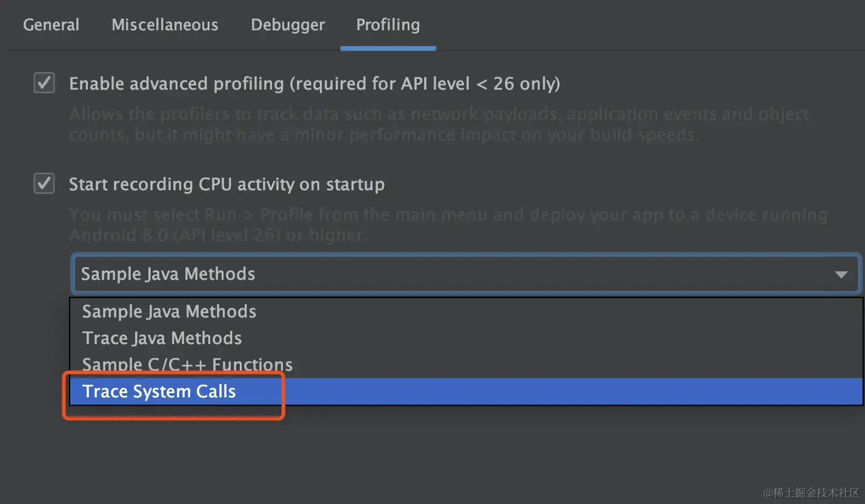Open the Miscellaneous tab
This screenshot has width=865, height=504.
point(165,25)
